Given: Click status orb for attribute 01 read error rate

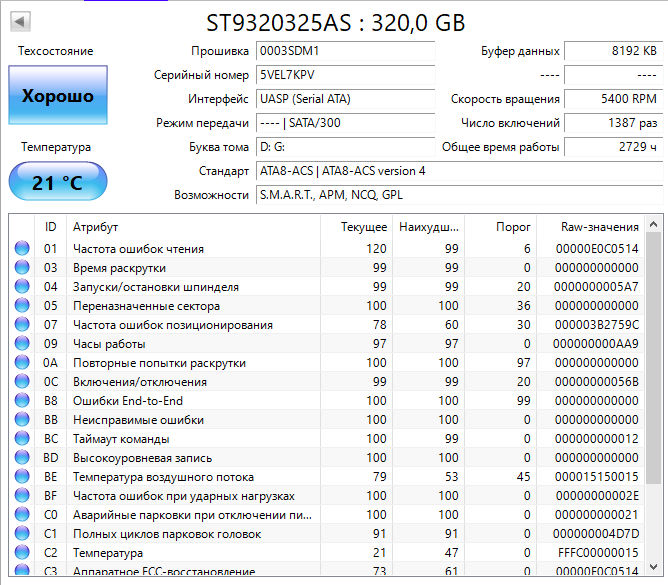Looking at the screenshot, I should click(x=22, y=249).
